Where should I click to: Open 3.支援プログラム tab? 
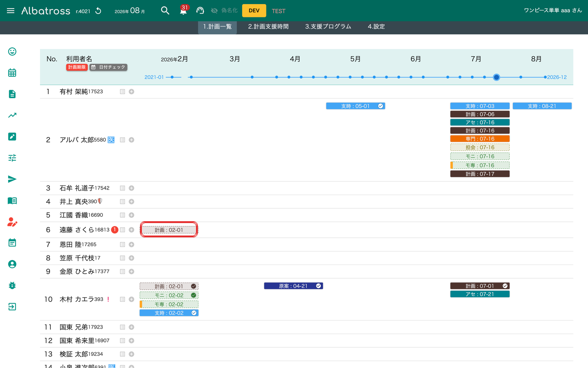click(x=328, y=26)
